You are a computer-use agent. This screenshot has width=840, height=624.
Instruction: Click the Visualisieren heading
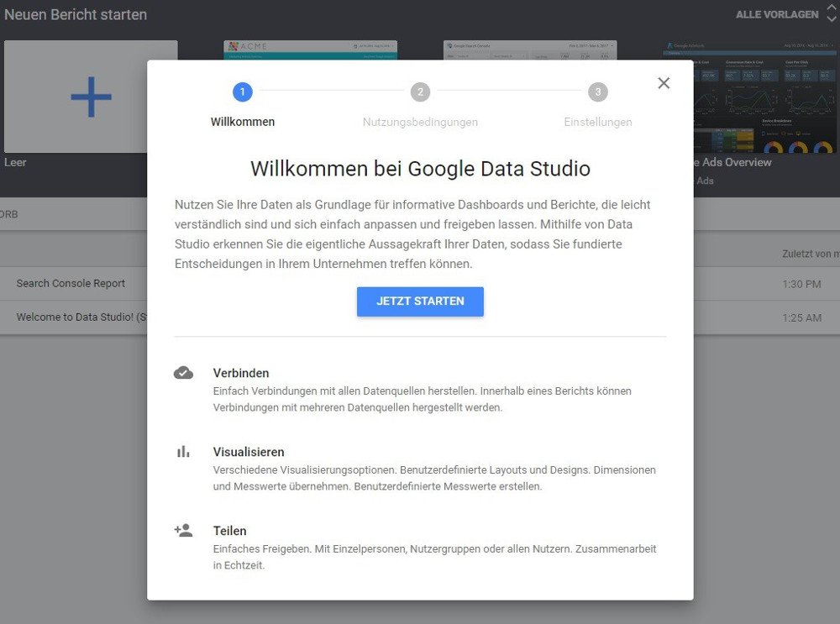tap(249, 452)
